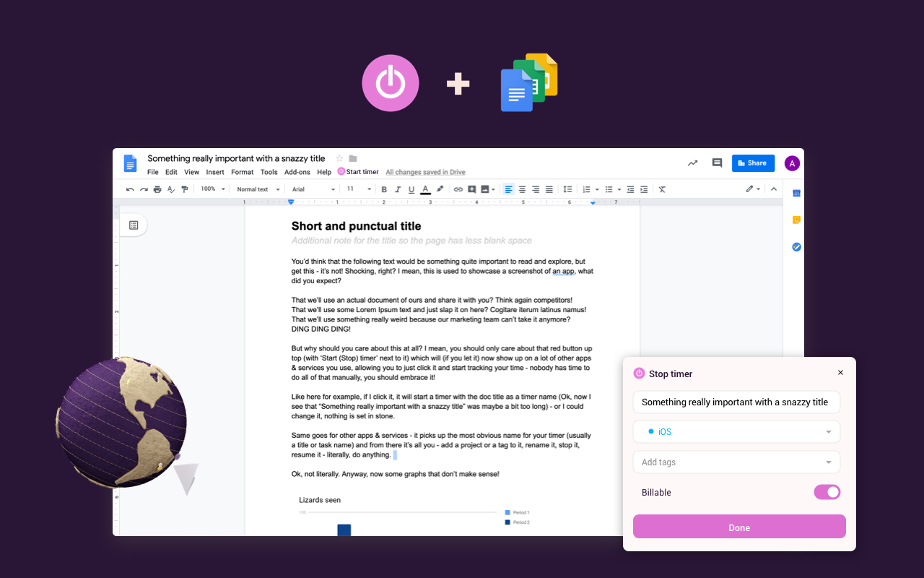Open the iOS project dropdown
The width and height of the screenshot is (924, 578).
click(x=736, y=431)
